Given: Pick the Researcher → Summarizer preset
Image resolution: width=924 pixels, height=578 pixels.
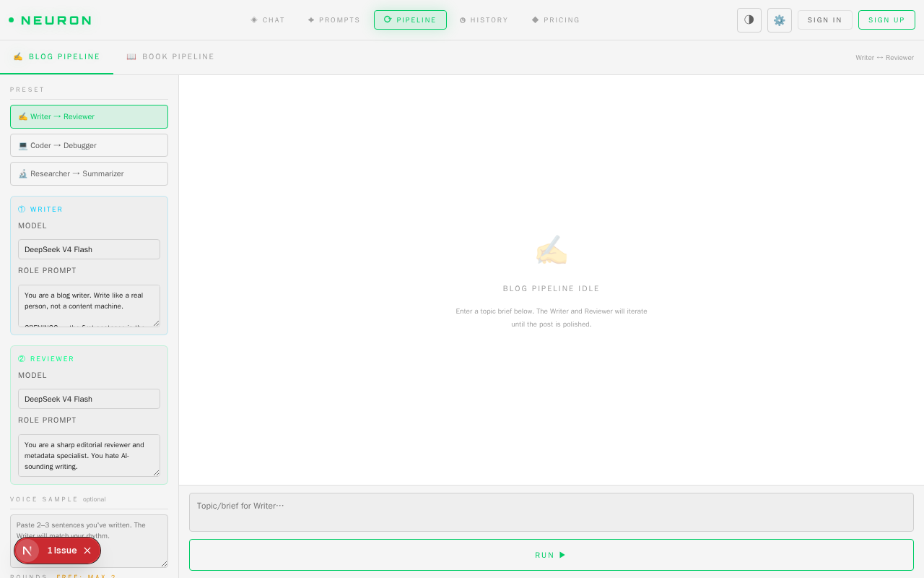Looking at the screenshot, I should pyautogui.click(x=89, y=173).
